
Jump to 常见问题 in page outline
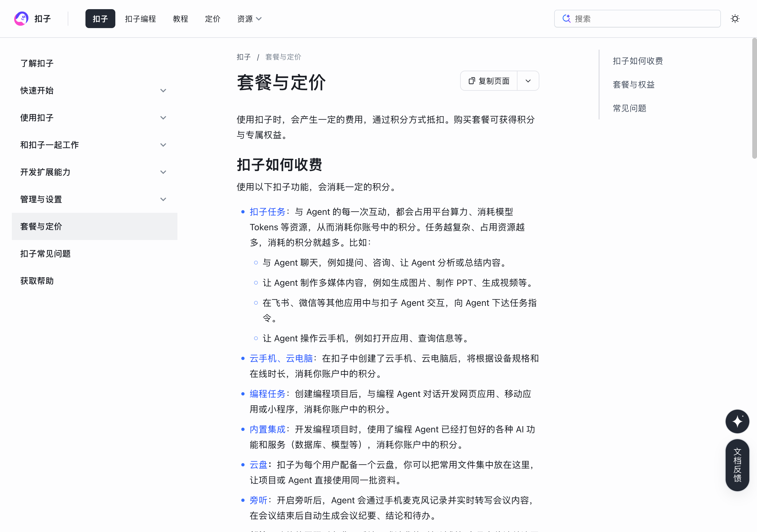coord(629,108)
